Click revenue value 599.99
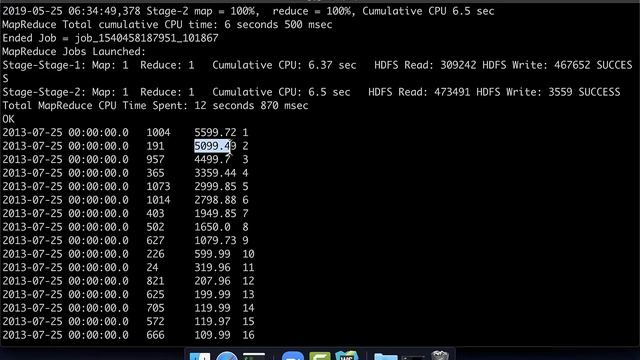The width and height of the screenshot is (640, 360). click(x=212, y=254)
